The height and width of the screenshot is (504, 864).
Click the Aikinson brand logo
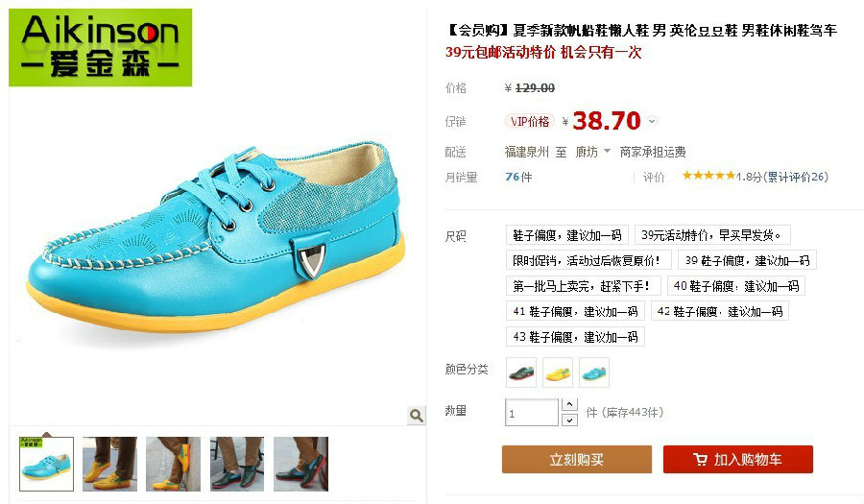pyautogui.click(x=100, y=47)
